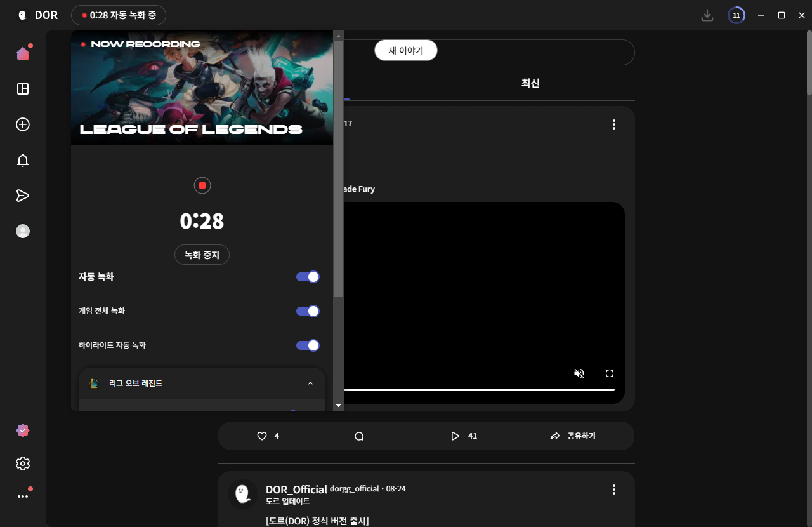Unmute the video via speaker icon

point(579,373)
